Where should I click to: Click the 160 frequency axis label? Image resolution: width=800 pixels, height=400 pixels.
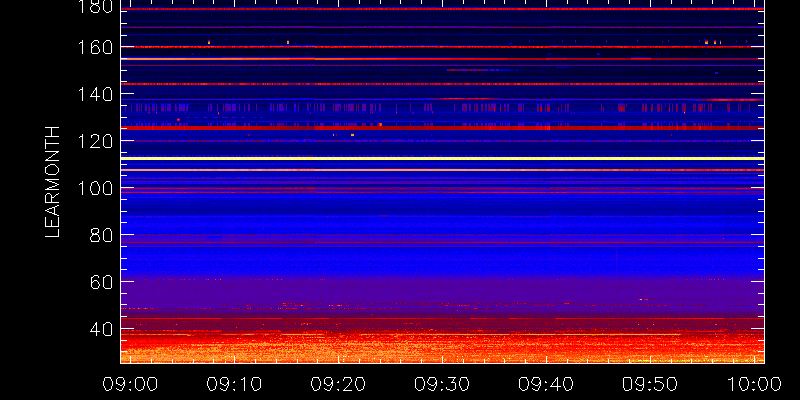point(95,47)
